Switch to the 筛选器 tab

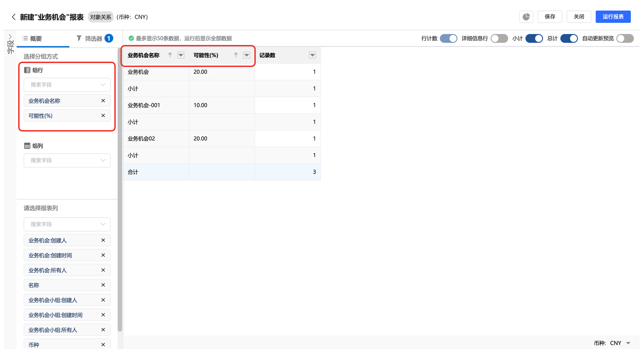(x=94, y=39)
